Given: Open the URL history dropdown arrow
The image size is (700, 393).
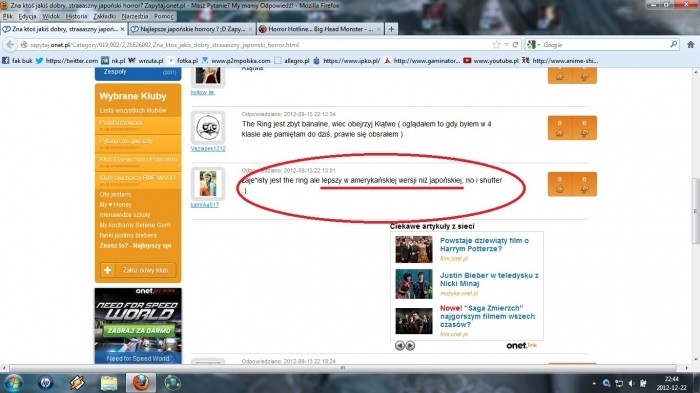Looking at the screenshot, I should pos(506,45).
